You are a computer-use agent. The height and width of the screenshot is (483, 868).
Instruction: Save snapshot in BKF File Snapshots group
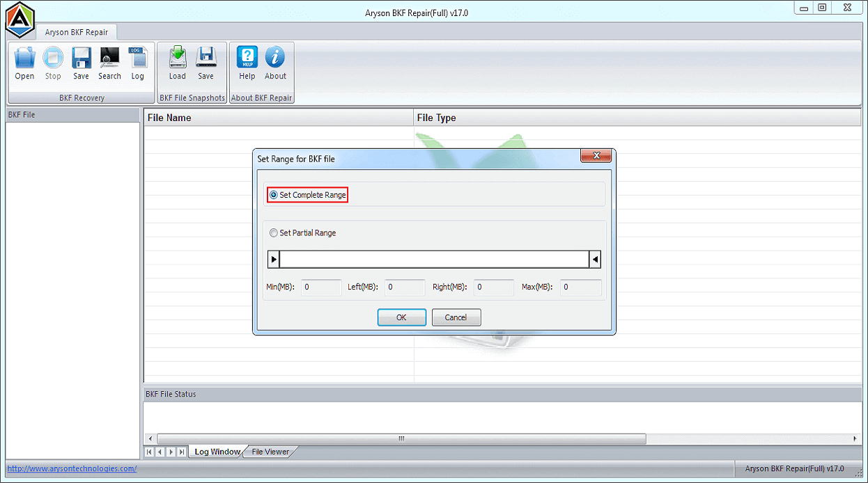[x=206, y=63]
